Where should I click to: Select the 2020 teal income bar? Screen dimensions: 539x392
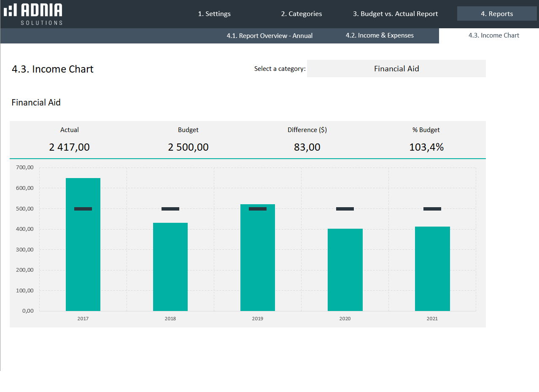tap(345, 272)
